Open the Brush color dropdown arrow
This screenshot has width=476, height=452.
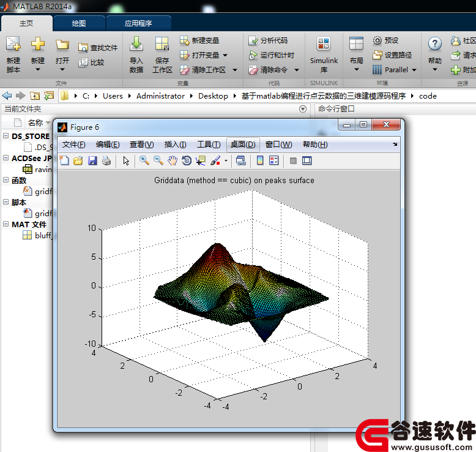226,160
